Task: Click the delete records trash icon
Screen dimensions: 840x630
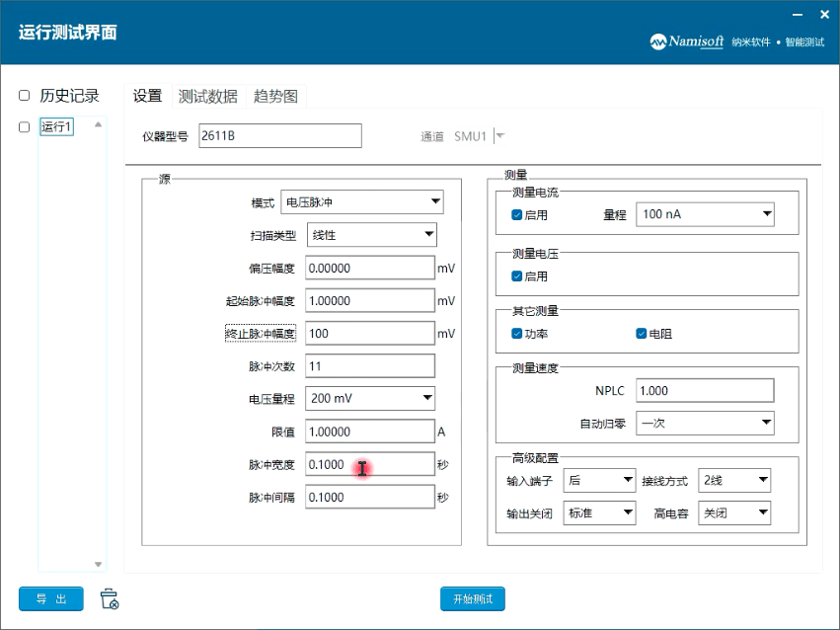Action: tap(110, 598)
